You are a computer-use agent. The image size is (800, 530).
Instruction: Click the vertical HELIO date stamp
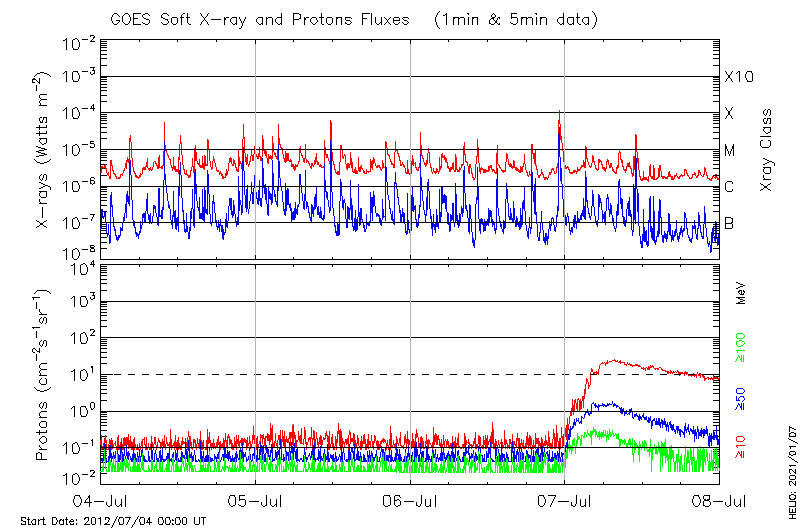click(791, 482)
